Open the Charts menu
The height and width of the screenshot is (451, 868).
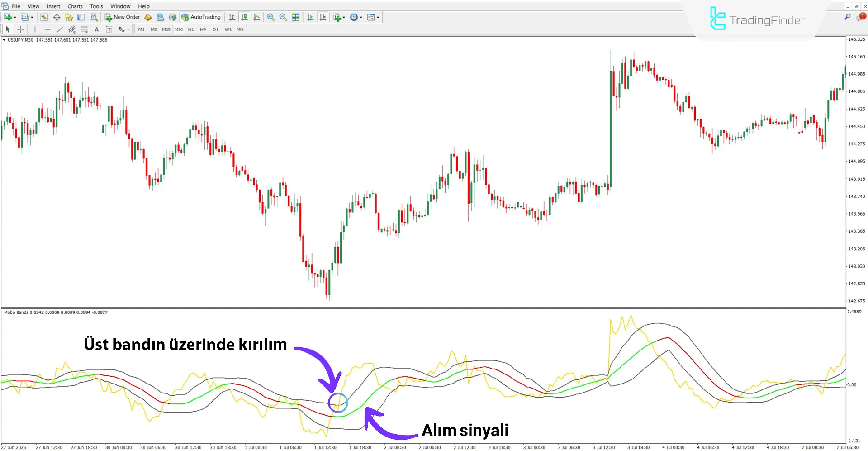click(x=75, y=6)
